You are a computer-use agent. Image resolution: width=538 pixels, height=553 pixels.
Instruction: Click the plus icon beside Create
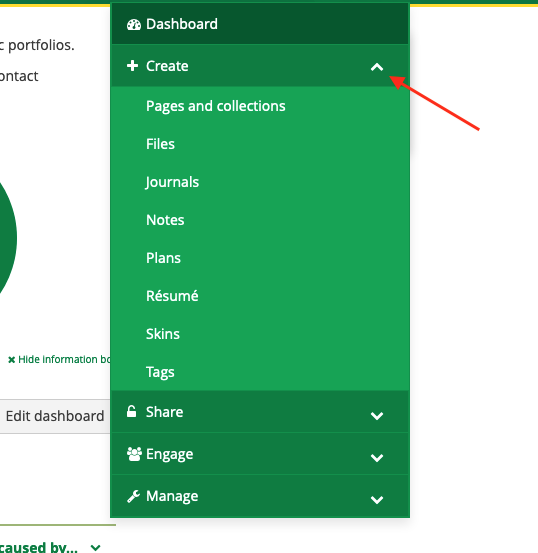(x=132, y=66)
